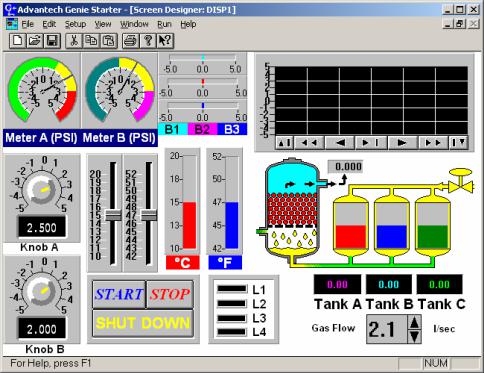Image resolution: width=484 pixels, height=373 pixels.
Task: Click the About question mark icon
Action: click(148, 41)
